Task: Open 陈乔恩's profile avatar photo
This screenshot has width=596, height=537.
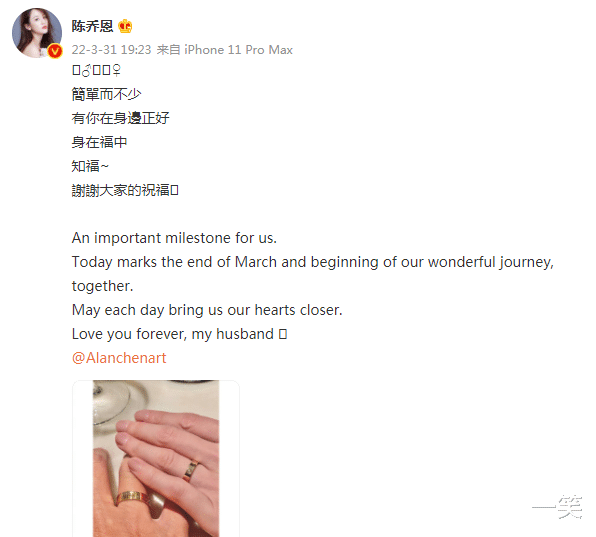Action: pyautogui.click(x=37, y=33)
